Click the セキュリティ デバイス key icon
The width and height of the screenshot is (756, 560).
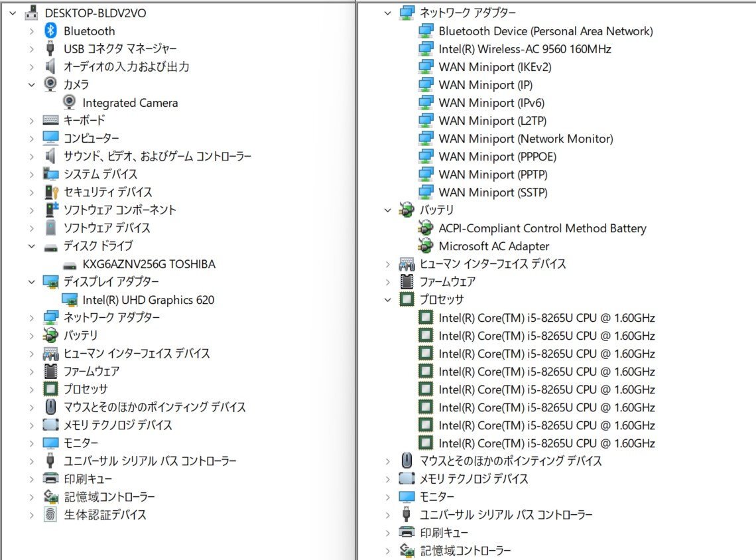(x=51, y=192)
